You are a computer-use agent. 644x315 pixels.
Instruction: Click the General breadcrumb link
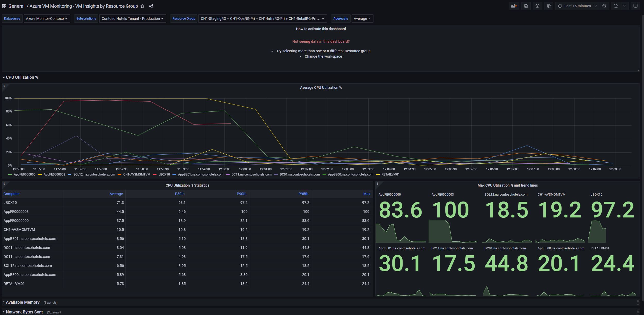[16, 6]
